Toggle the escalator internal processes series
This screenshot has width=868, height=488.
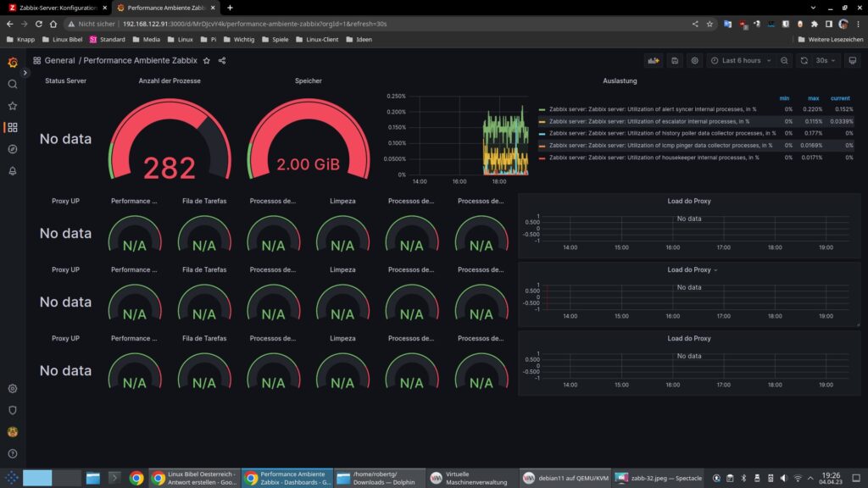tap(648, 121)
